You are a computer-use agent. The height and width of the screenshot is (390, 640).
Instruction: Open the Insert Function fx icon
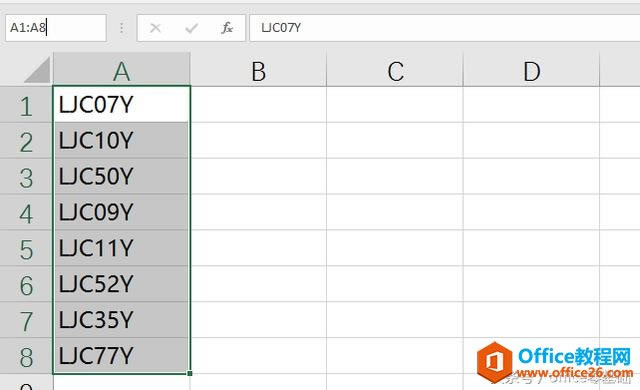point(227,28)
